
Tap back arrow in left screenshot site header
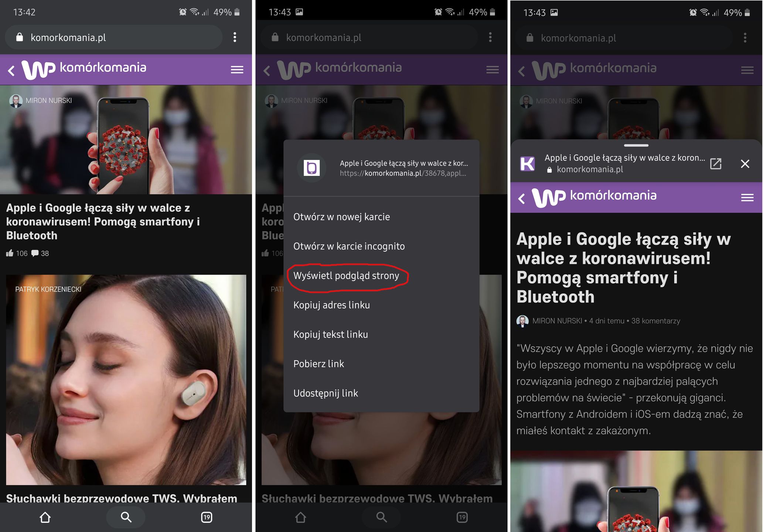(x=11, y=71)
